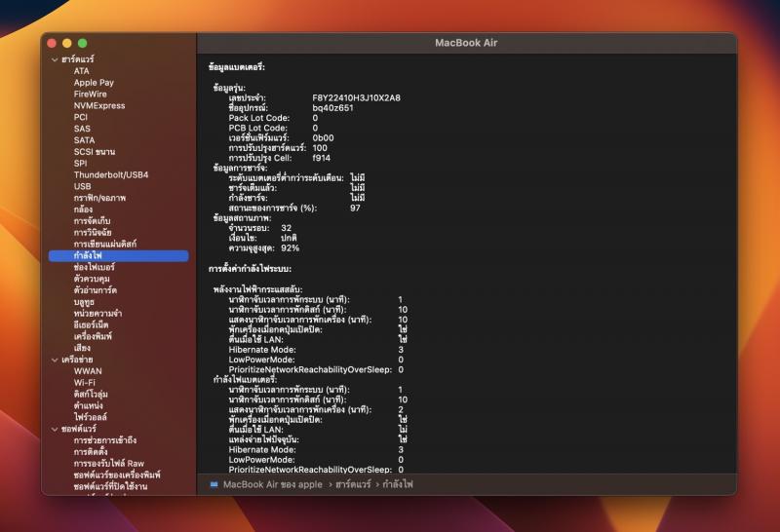Select ซอฟต์แวร์ที่ปิดใช้งาน in the sidebar

pos(110,486)
